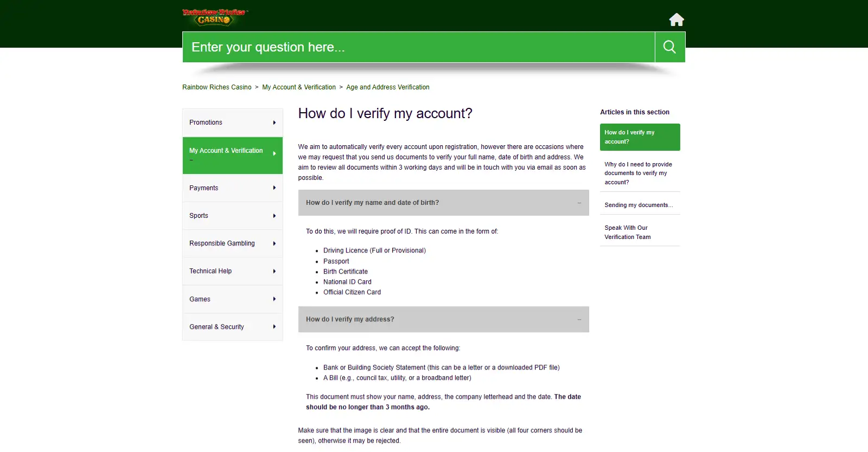This screenshot has height=452, width=868.
Task: Open the Payments sidebar category
Action: click(233, 188)
